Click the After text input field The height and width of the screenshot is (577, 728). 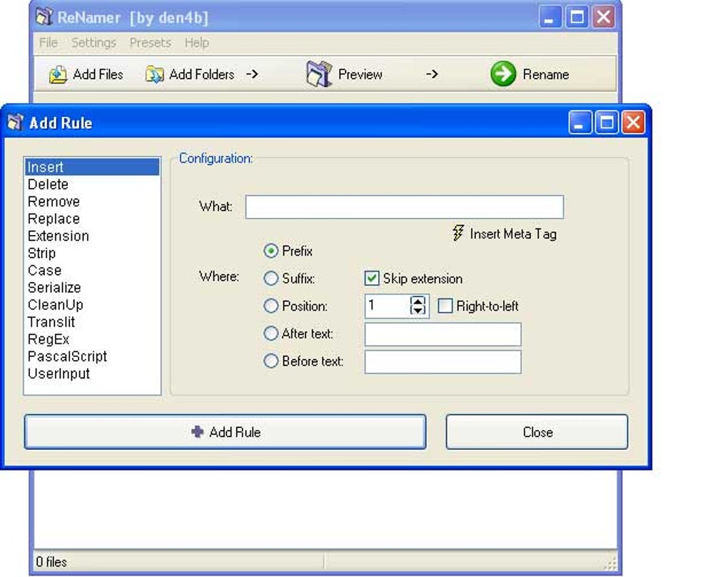pyautogui.click(x=443, y=334)
